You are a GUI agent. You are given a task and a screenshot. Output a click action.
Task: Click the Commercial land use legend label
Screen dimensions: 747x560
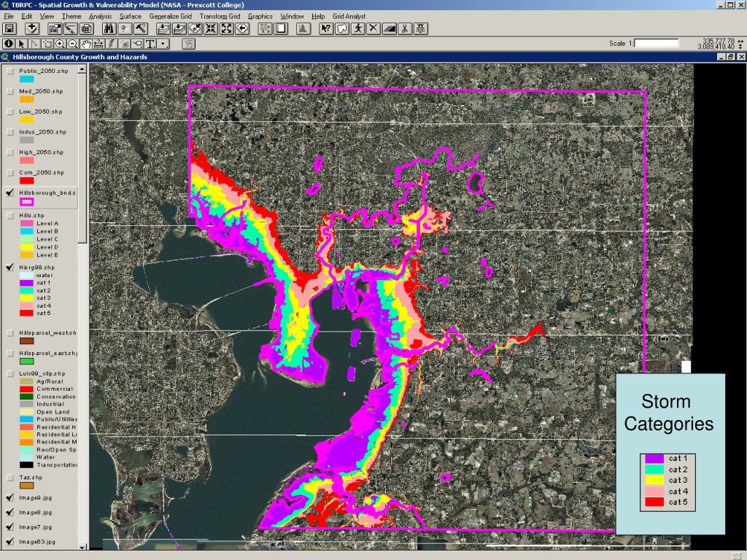pyautogui.click(x=54, y=389)
